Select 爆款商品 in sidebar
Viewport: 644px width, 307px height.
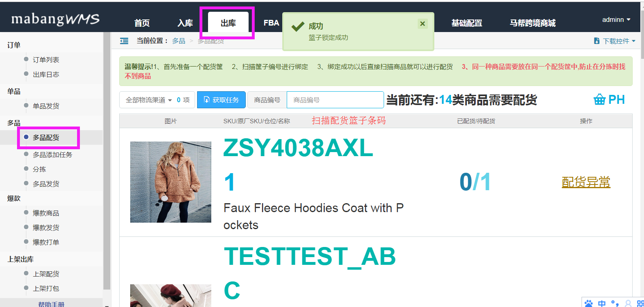(46, 213)
